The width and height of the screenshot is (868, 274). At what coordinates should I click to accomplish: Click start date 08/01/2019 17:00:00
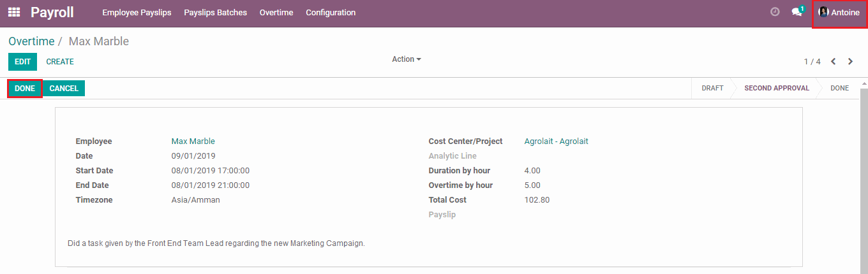[x=211, y=171]
